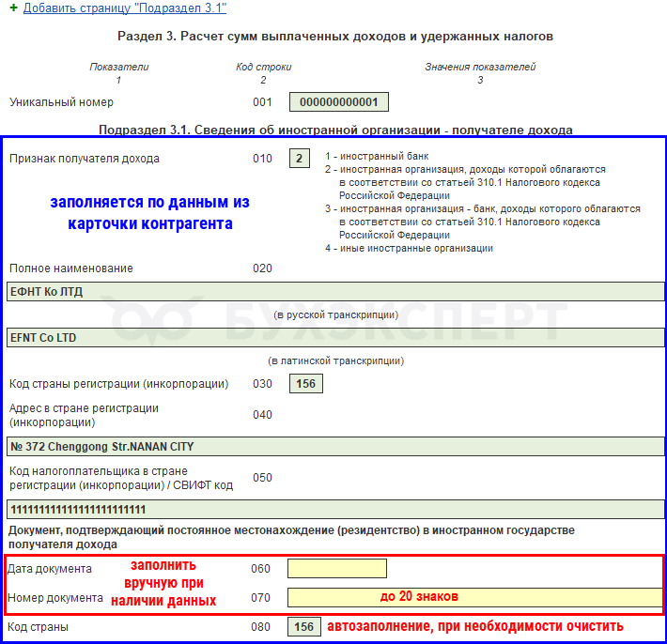
Task: Click the address field № 372 Chenggong Str.NANAN CITY
Action: tap(335, 446)
